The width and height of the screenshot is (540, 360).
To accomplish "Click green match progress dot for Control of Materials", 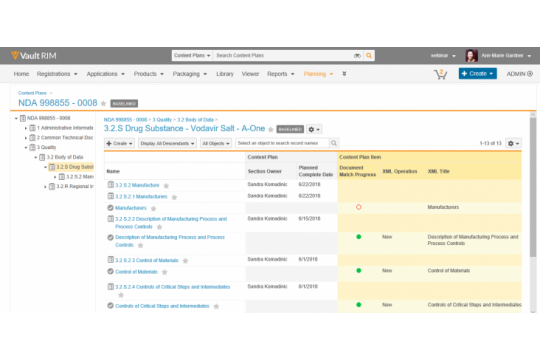I will 359,270.
